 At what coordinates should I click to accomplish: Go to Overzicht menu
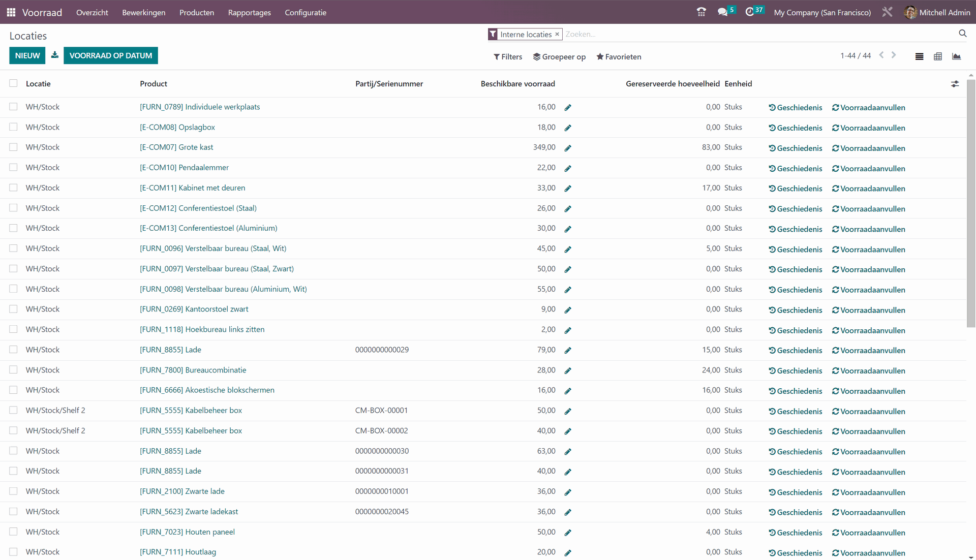pos(92,12)
